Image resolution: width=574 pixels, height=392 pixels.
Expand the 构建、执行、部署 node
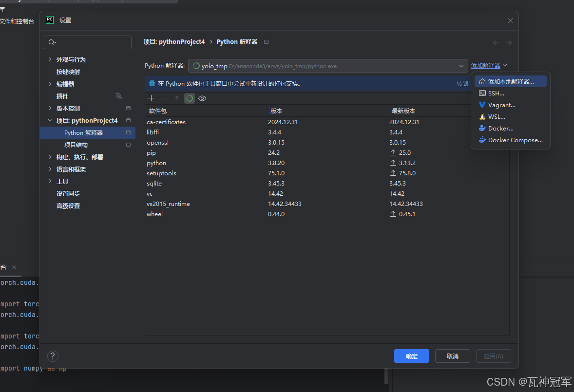[50, 157]
